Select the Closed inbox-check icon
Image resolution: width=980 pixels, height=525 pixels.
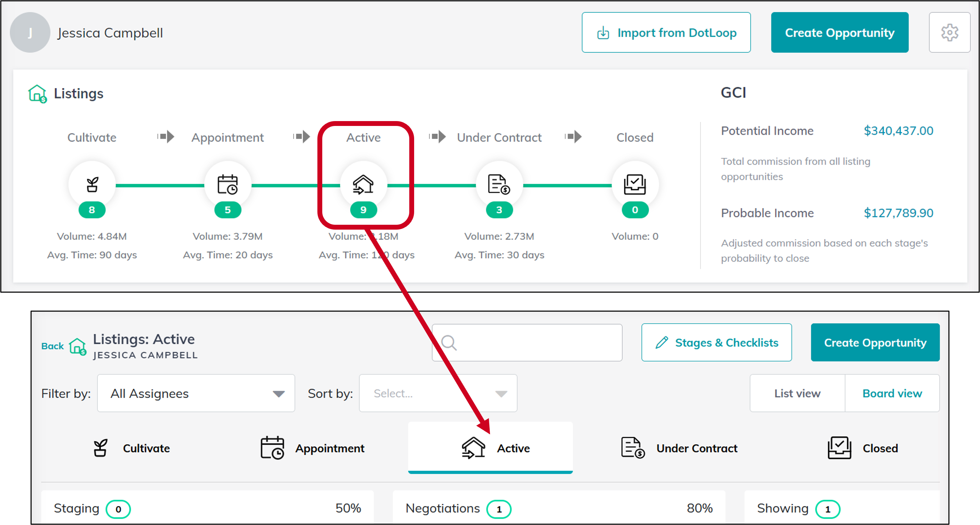(634, 185)
